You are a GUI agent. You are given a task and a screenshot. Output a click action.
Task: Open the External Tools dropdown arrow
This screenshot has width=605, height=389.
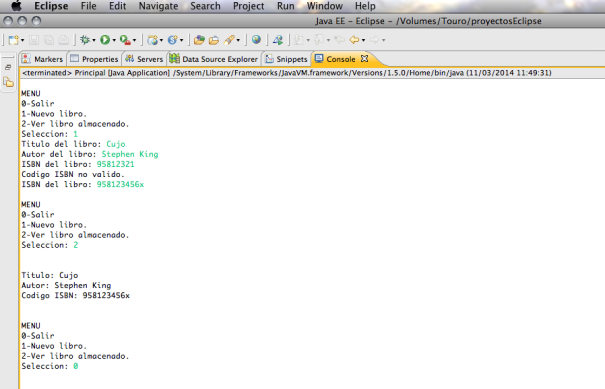pos(134,40)
